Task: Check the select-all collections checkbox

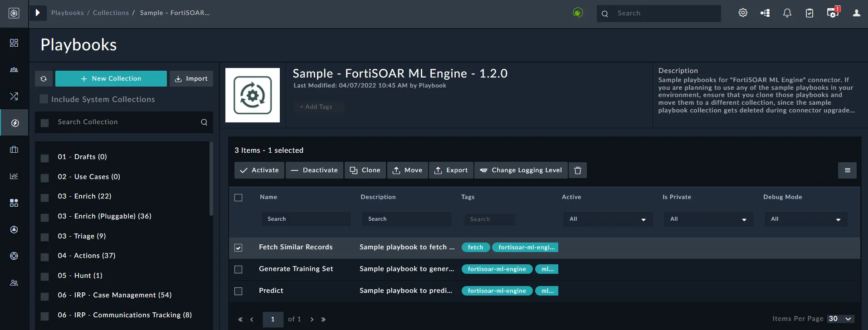Action: tap(45, 123)
